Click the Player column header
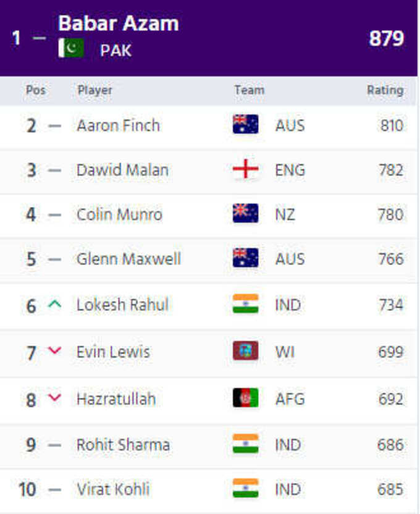The image size is (420, 514). (95, 90)
